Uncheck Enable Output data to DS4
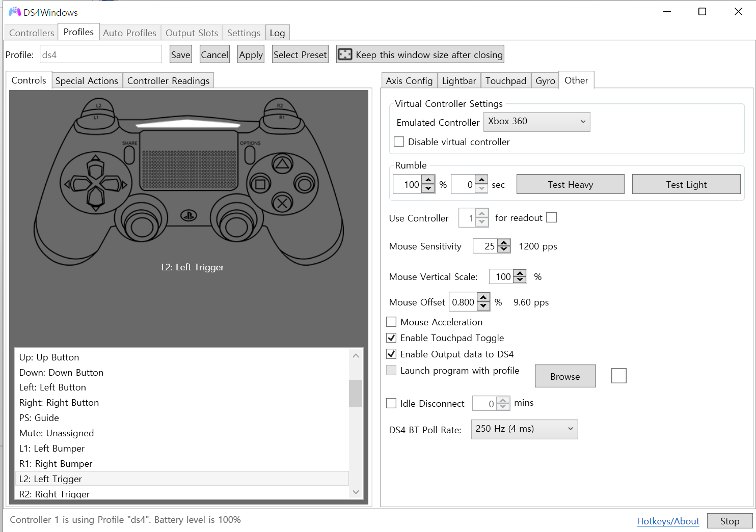The height and width of the screenshot is (532, 756). click(391, 354)
